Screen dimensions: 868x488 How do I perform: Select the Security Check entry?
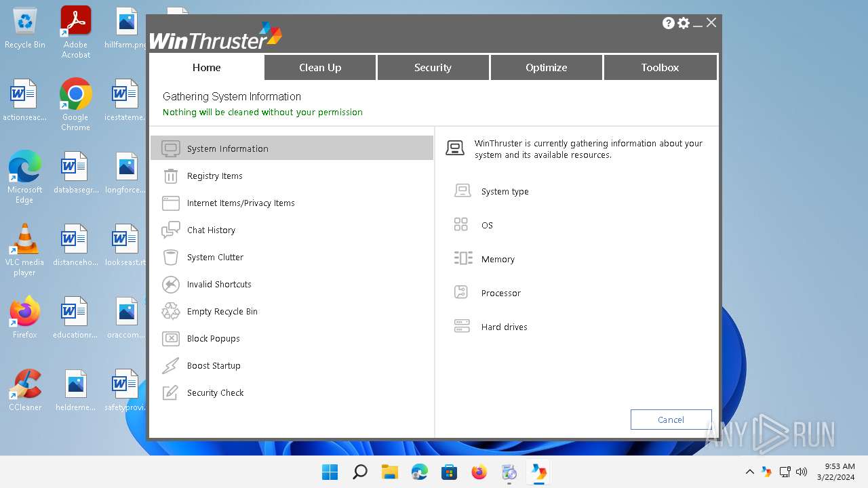point(292,392)
